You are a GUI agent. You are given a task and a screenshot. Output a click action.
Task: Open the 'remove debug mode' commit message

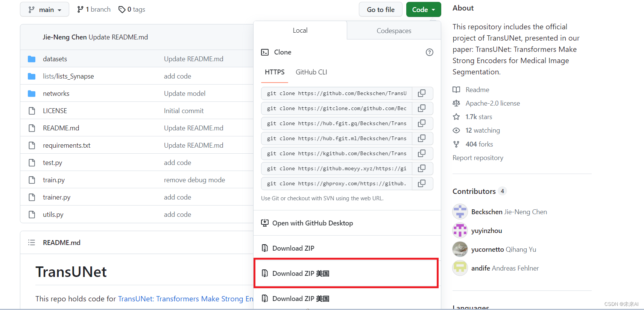pyautogui.click(x=194, y=180)
